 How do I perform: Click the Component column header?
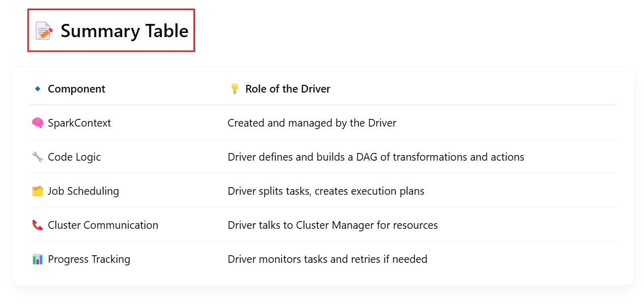click(76, 89)
